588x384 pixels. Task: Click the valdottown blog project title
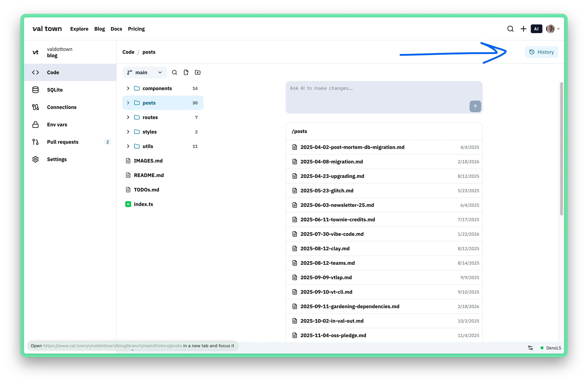click(x=60, y=52)
